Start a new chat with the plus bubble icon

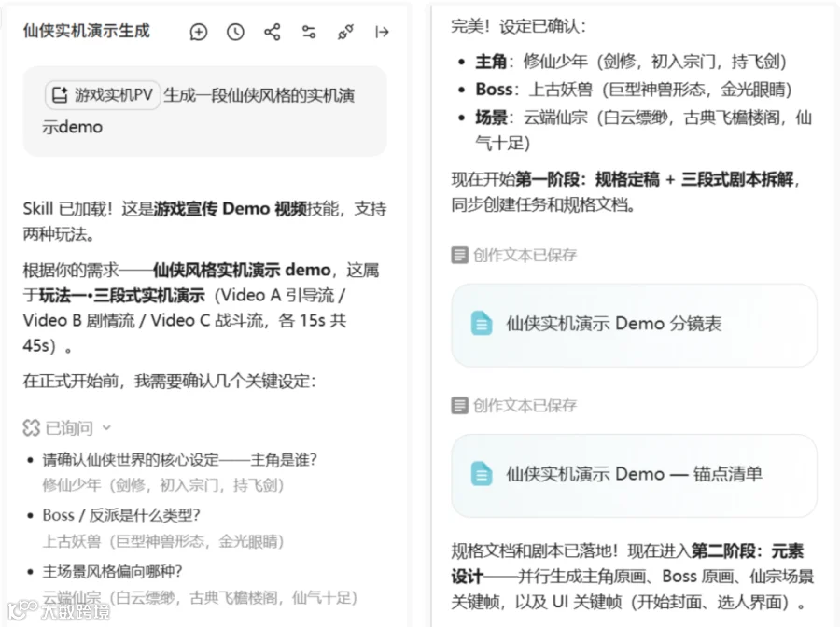[x=198, y=32]
